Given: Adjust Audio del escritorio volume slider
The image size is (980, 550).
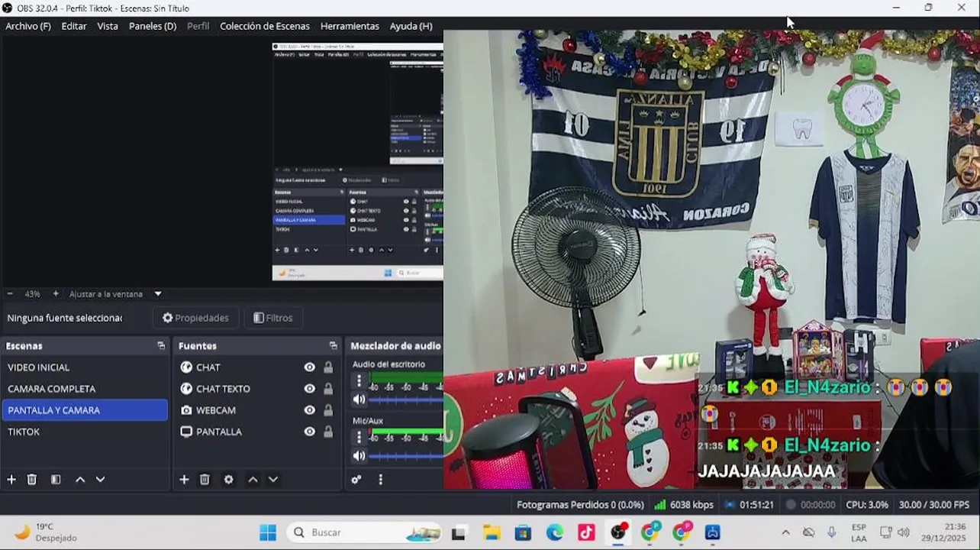Looking at the screenshot, I should 406,400.
